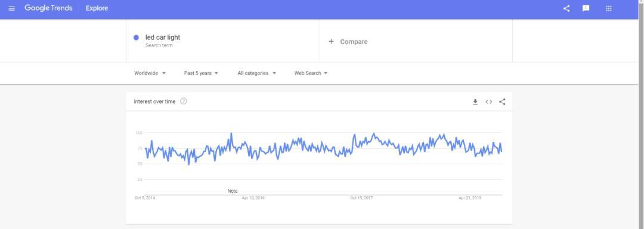Image resolution: width=644 pixels, height=229 pixels.
Task: Expand the Worldwide region dropdown
Action: tap(150, 73)
